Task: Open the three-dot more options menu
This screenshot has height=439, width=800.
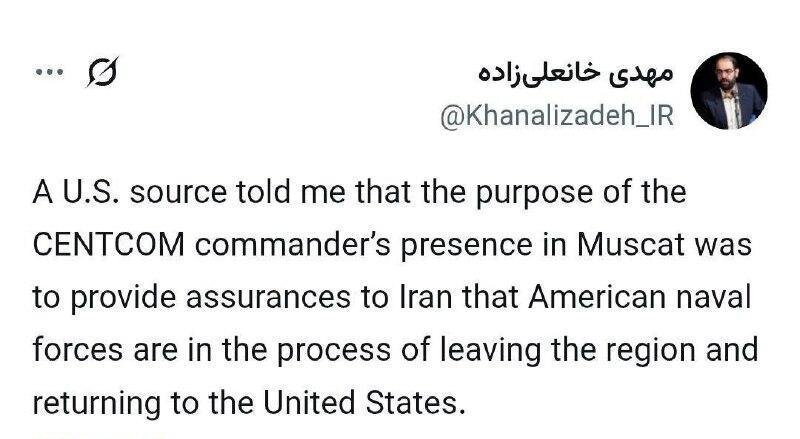Action: tap(49, 72)
